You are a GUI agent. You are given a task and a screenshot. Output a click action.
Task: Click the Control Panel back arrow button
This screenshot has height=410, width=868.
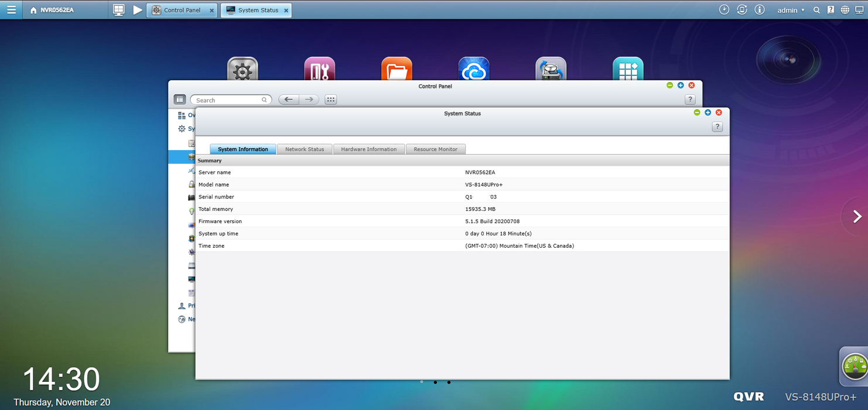288,100
